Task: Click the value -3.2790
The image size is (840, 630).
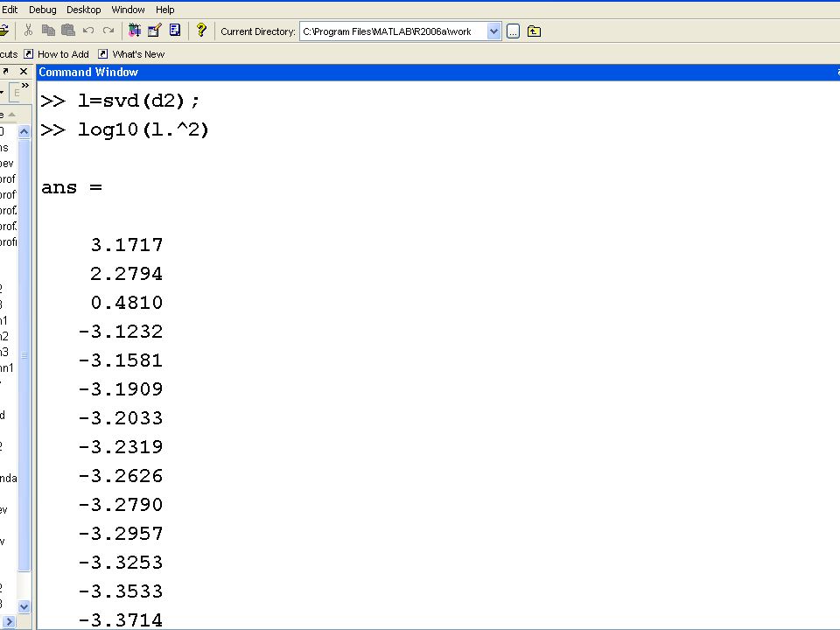Action: click(x=121, y=505)
